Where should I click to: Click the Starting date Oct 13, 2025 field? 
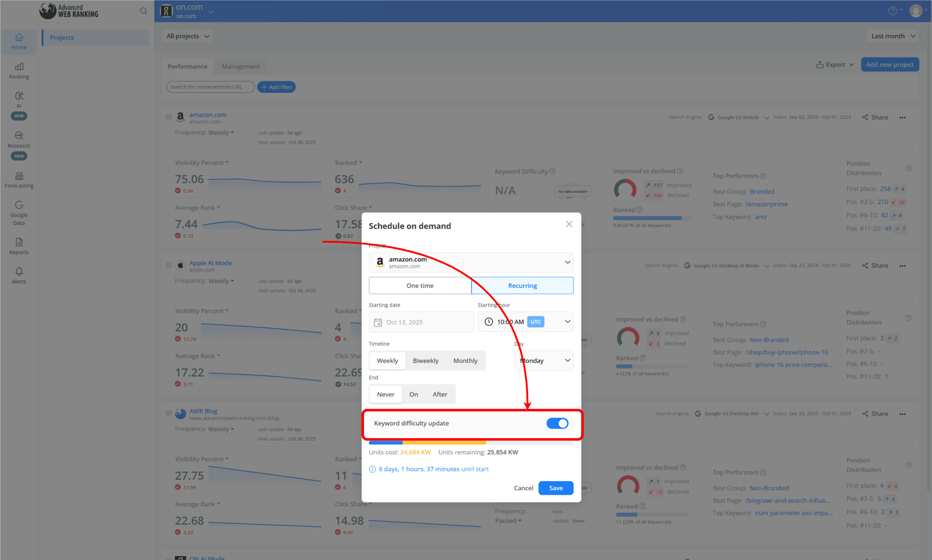coord(421,322)
